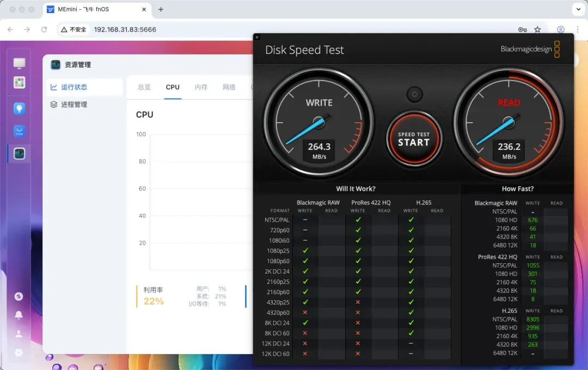Bookmark this page with the star icon
This screenshot has height=370, width=588.
537,29
